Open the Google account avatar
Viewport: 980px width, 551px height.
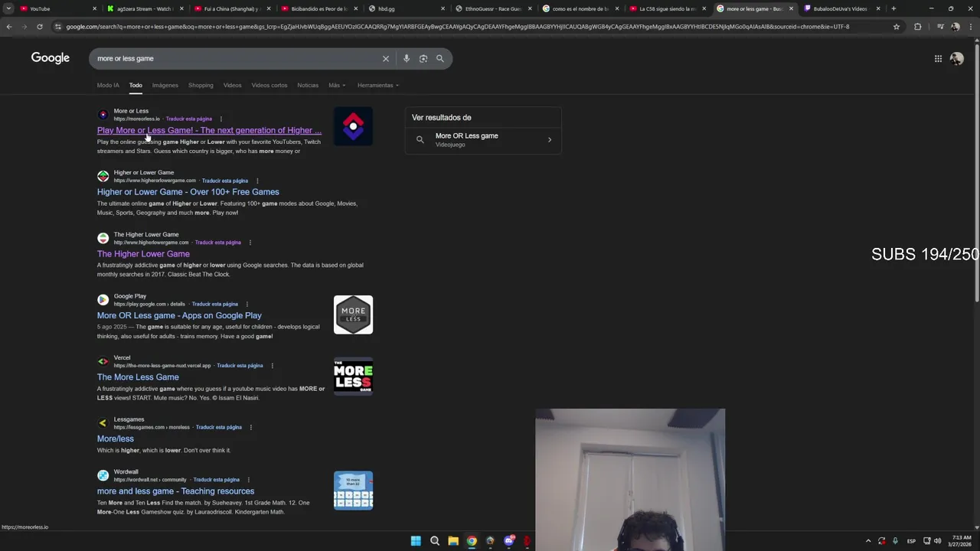(x=956, y=58)
